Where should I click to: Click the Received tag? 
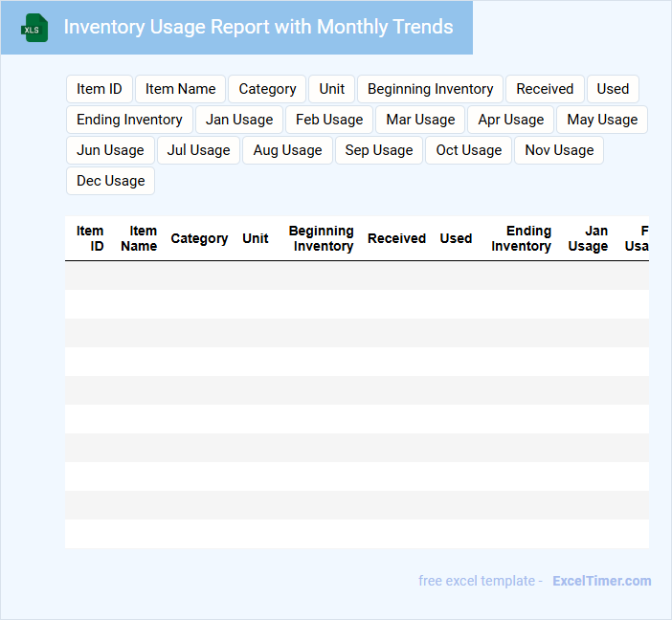pos(545,89)
